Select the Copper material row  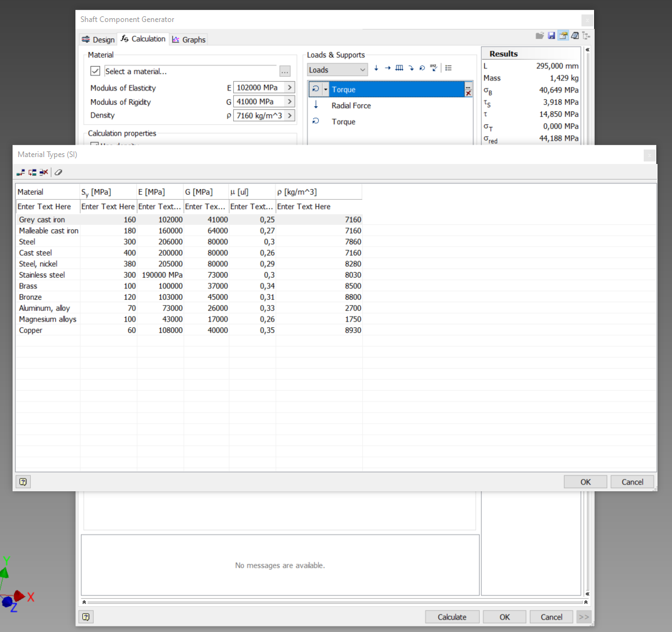(x=189, y=330)
